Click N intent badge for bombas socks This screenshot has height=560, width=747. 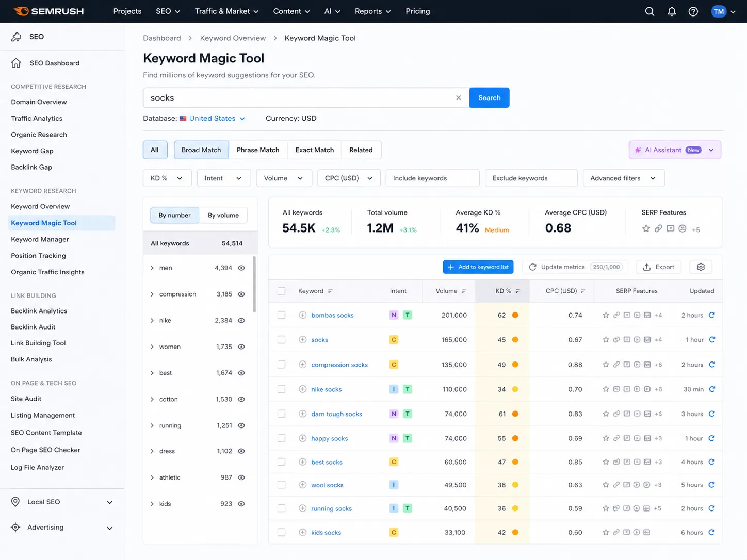[x=394, y=315]
